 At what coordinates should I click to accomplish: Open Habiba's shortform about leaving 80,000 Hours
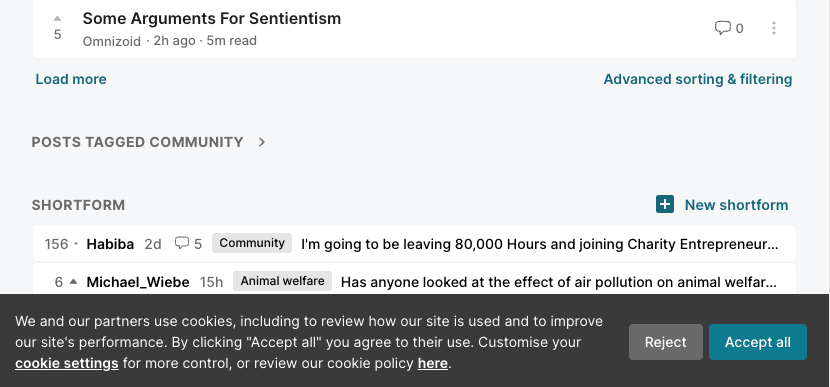539,244
